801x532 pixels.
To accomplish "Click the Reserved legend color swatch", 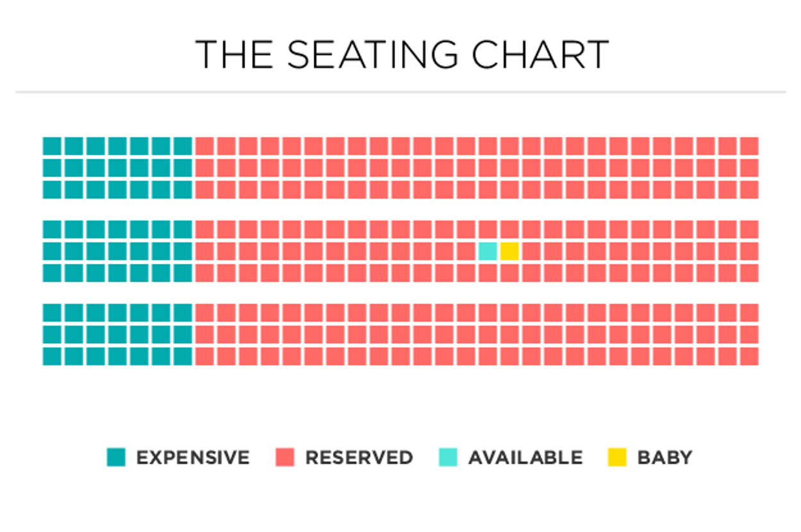I will (x=285, y=457).
